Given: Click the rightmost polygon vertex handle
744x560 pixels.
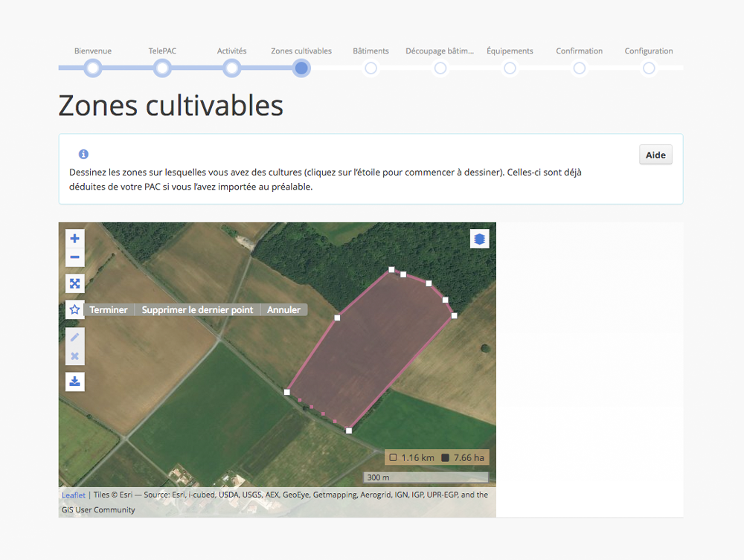Looking at the screenshot, I should click(454, 315).
